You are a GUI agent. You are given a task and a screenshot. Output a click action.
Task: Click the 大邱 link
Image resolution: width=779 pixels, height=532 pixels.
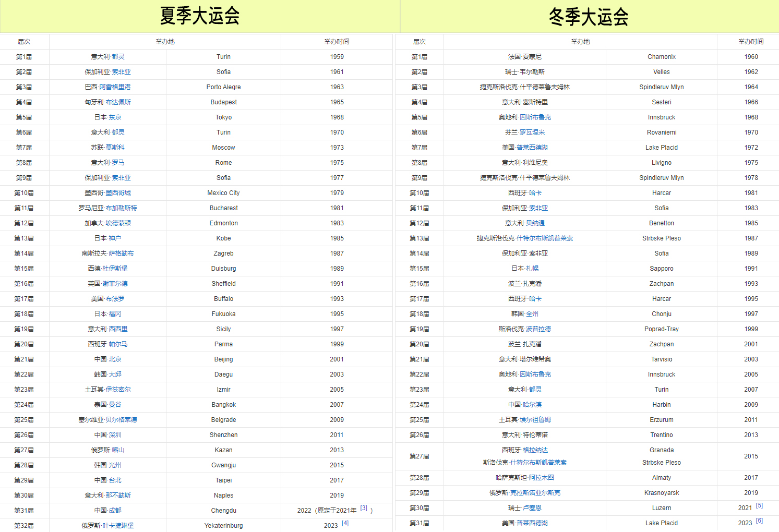(115, 374)
